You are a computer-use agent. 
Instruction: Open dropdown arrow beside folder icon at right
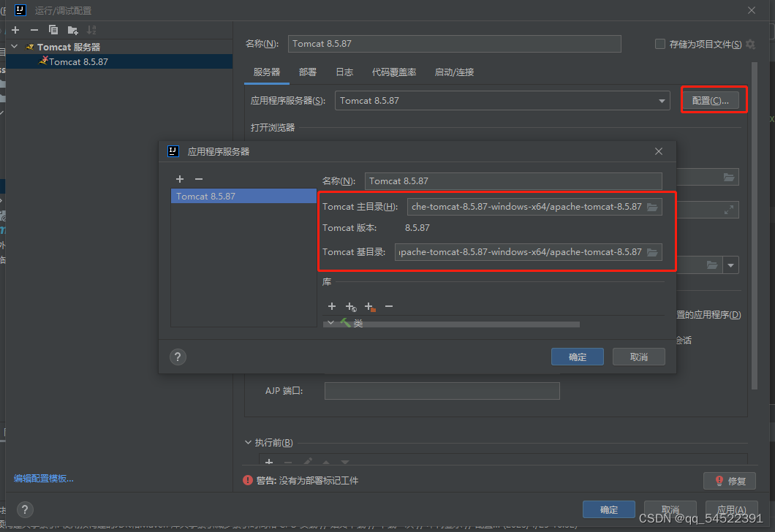(x=730, y=265)
